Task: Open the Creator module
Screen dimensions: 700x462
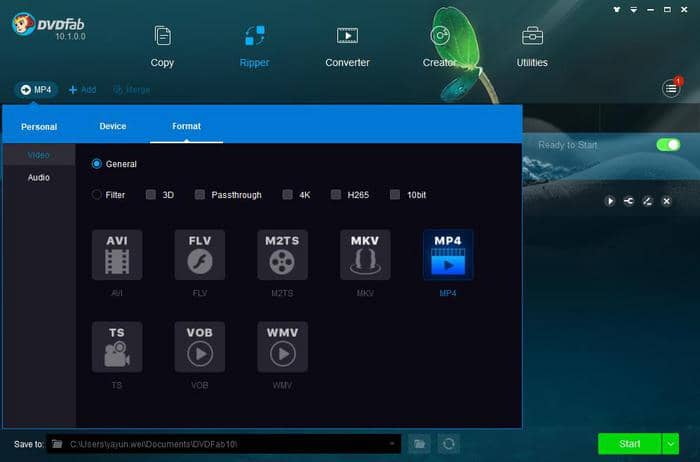Action: coord(439,46)
